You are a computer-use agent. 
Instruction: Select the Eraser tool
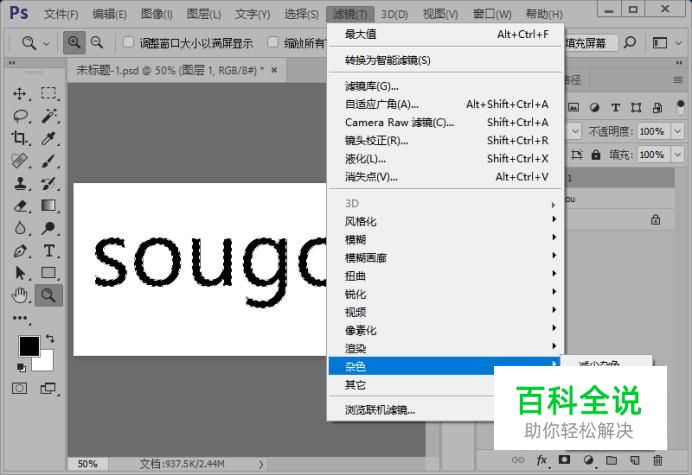click(x=20, y=205)
